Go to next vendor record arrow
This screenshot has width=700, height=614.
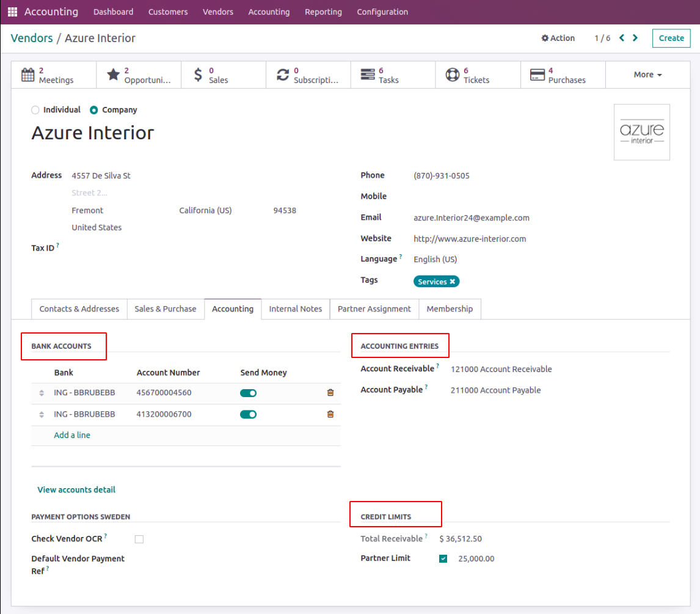635,38
